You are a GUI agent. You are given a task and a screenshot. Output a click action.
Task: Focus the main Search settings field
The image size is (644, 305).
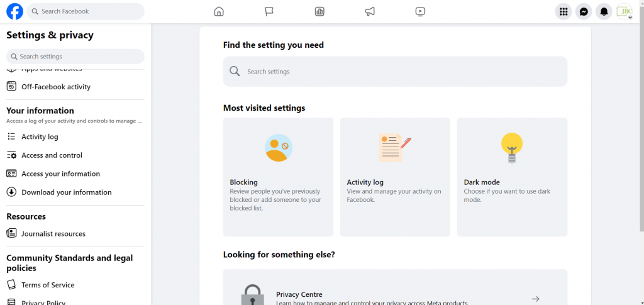pyautogui.click(x=395, y=72)
